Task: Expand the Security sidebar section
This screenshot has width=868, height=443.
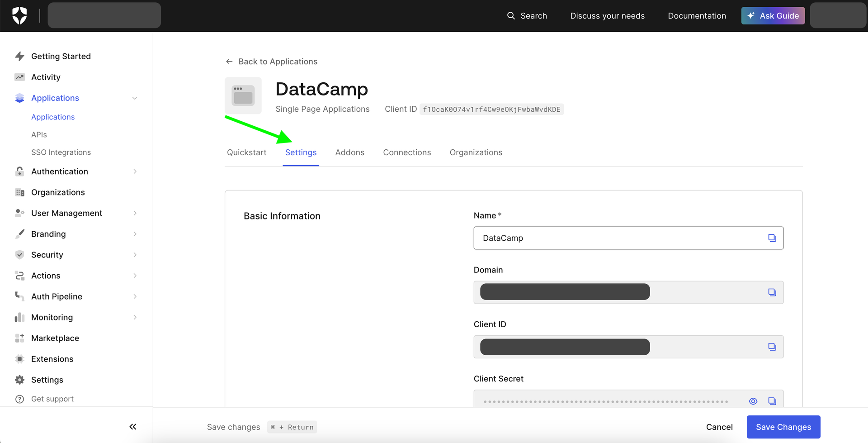Action: (x=135, y=255)
